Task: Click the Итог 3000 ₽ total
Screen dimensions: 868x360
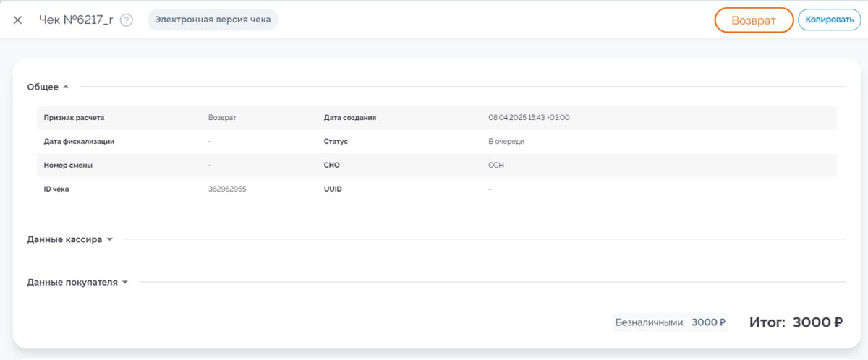Action: pos(796,322)
